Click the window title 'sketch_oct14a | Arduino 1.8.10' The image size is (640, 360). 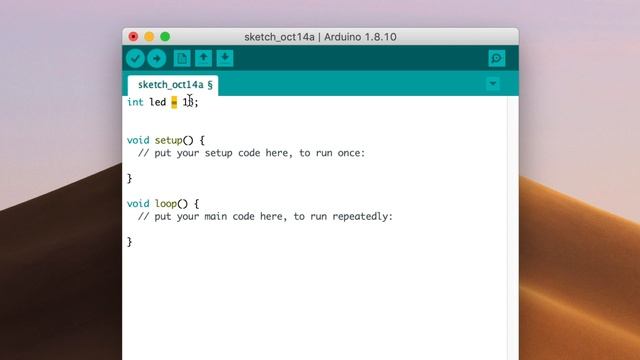320,37
